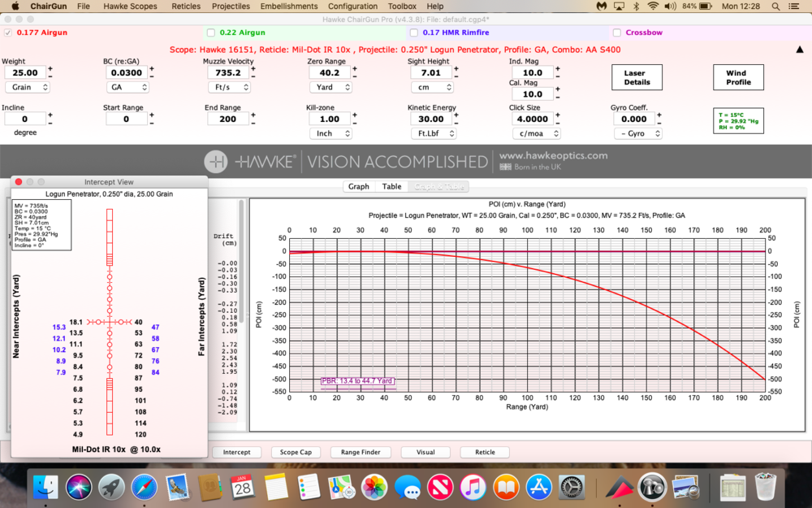Click the Muzzle Velocity input field
This screenshot has width=812, height=508.
pyautogui.click(x=228, y=72)
